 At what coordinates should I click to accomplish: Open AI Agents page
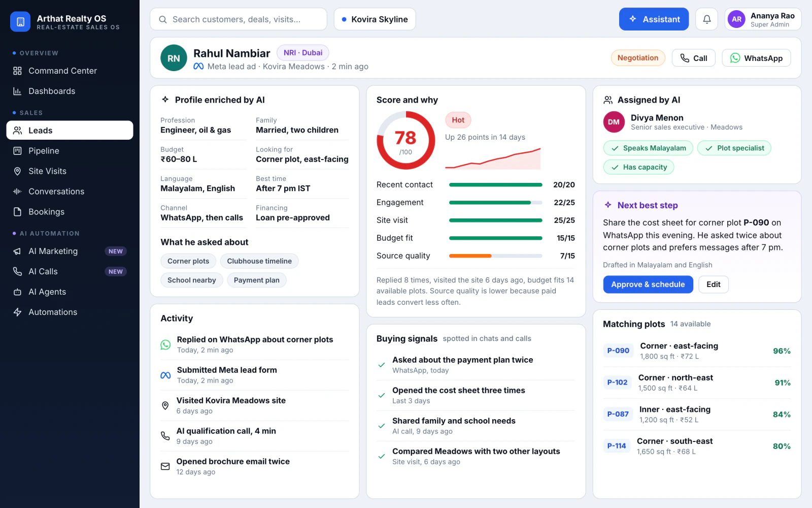70,292
